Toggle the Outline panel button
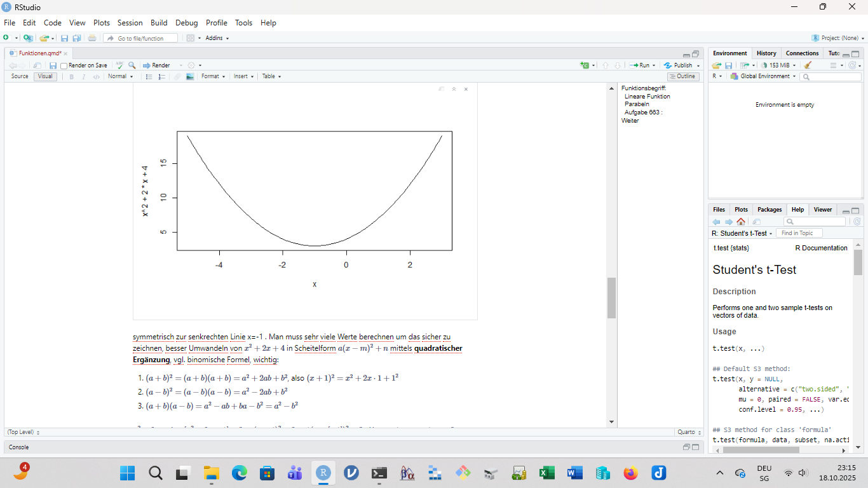868x488 pixels. 683,76
